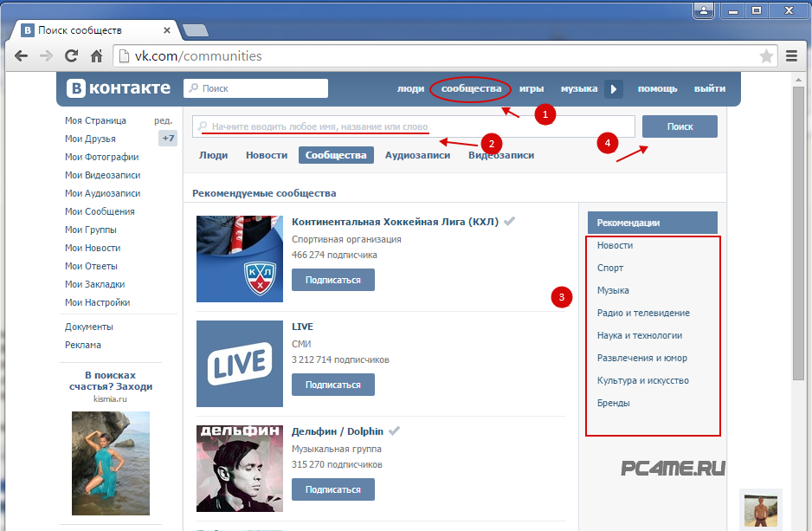Image resolution: width=812 pixels, height=531 pixels.
Task: Click the community search input field
Action: [x=413, y=126]
